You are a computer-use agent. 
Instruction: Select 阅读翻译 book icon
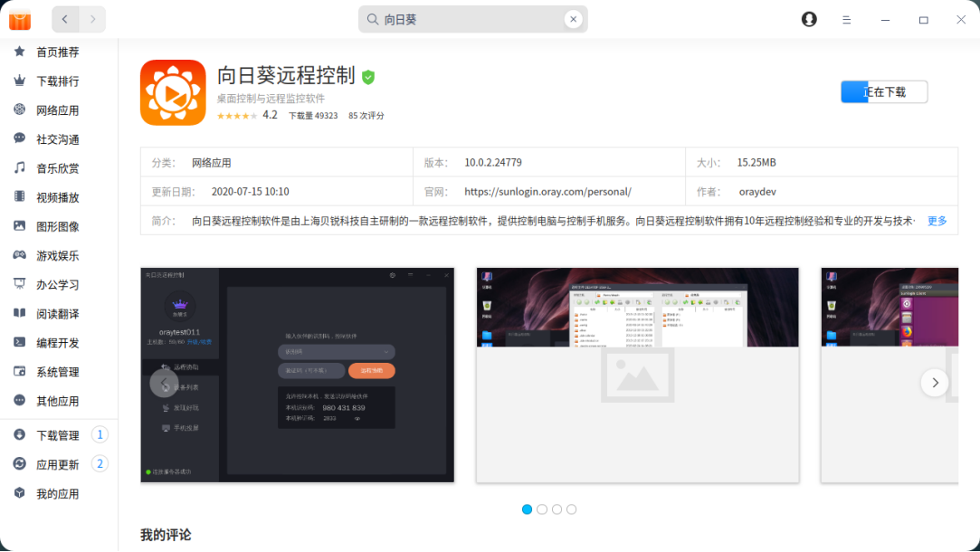(x=19, y=312)
